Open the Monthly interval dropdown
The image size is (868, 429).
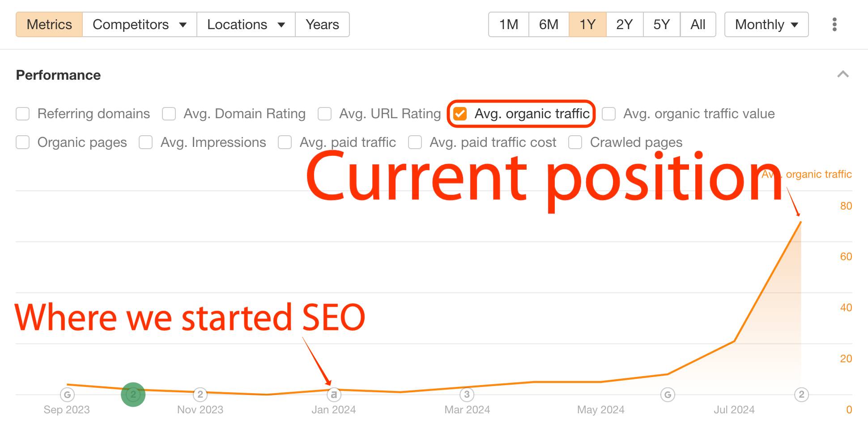coord(766,25)
